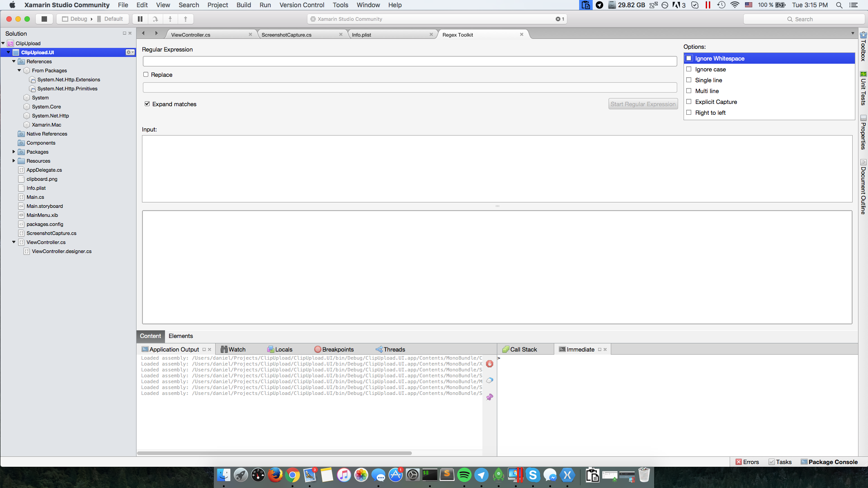868x488 pixels.
Task: Click the red stop icon in Application Output
Action: click(x=490, y=364)
